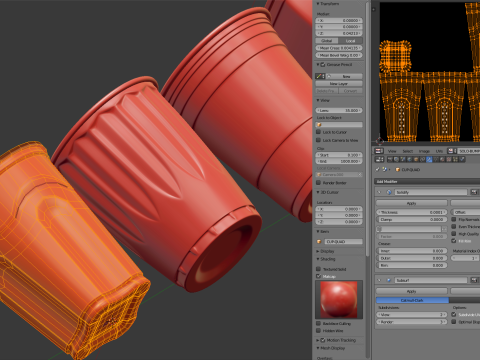Click the vertex group invert icon in Solidify
Image resolution: width=480 pixels, height=360 pixels.
tap(444, 229)
